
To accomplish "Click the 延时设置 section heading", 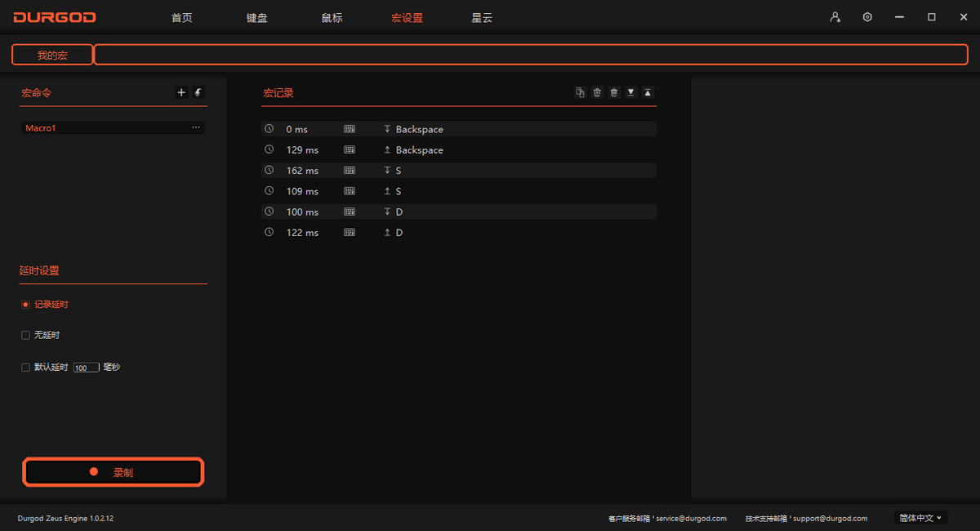I will [x=39, y=270].
